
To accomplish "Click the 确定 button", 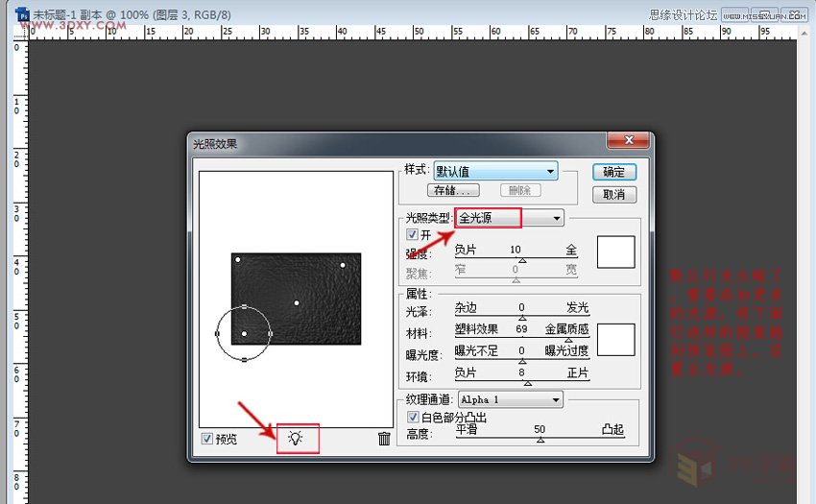I will [x=614, y=172].
